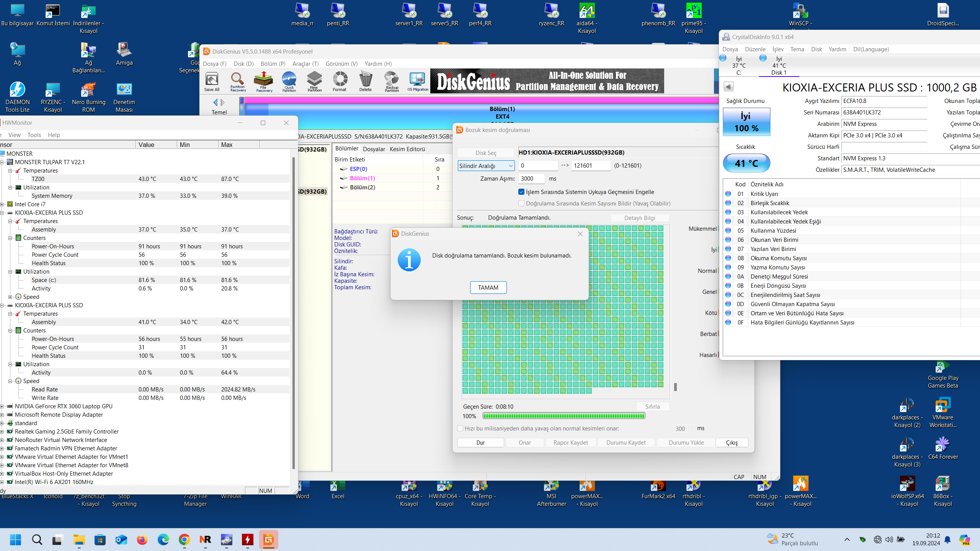The width and height of the screenshot is (980, 551).
Task: Check repair slow normal sectors option
Action: tap(460, 428)
